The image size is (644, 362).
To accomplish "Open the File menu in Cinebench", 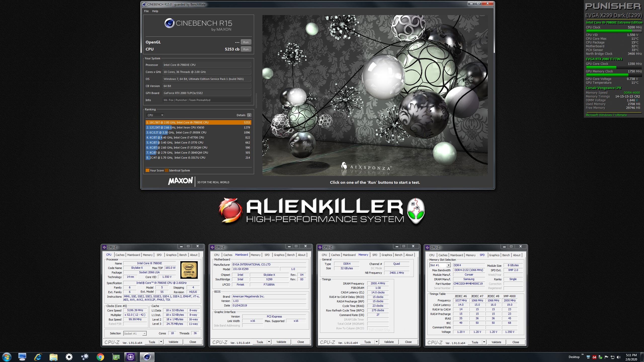I will [x=146, y=11].
